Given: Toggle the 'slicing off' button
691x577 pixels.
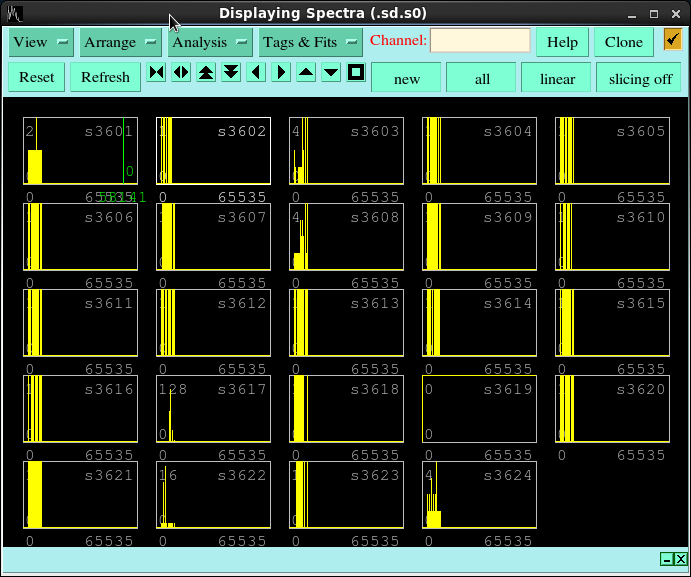Looking at the screenshot, I should [640, 78].
